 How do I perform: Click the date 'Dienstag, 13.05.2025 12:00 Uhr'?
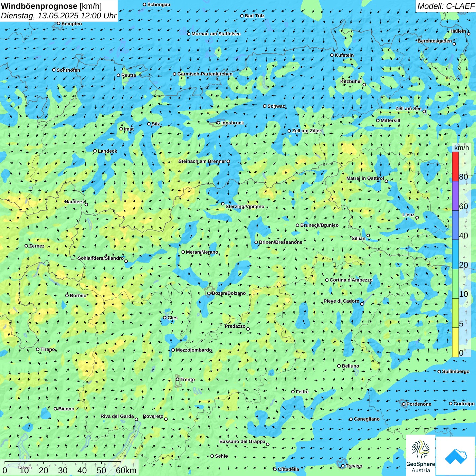(x=59, y=16)
